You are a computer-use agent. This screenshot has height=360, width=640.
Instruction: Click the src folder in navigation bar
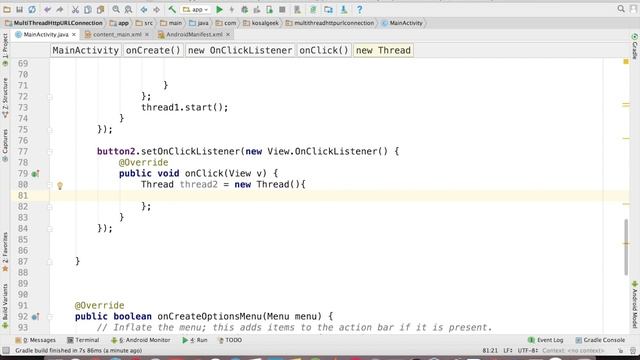coord(144,23)
